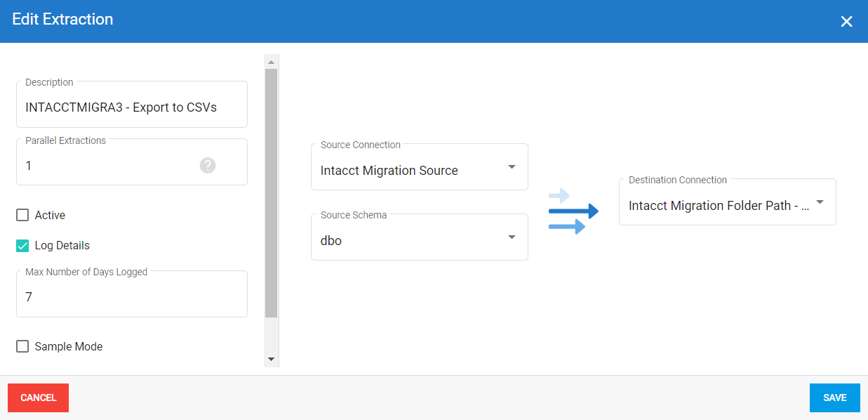The height and width of the screenshot is (420, 868).
Task: Uncheck the Log Details checkbox
Action: coord(23,246)
